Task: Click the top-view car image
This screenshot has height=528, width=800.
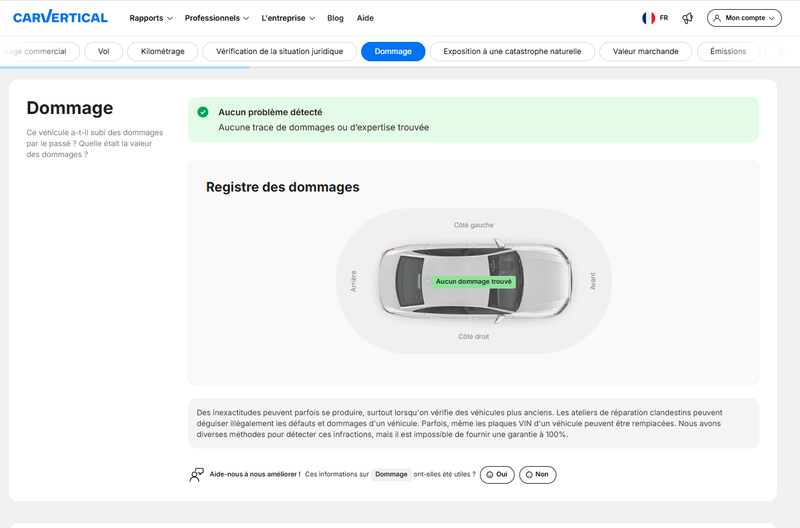Action: [x=474, y=281]
